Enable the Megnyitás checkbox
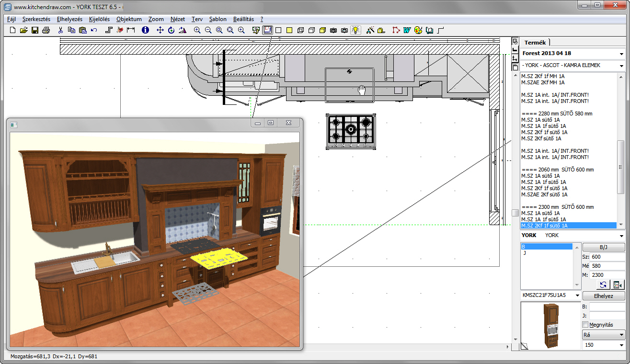 coord(585,325)
